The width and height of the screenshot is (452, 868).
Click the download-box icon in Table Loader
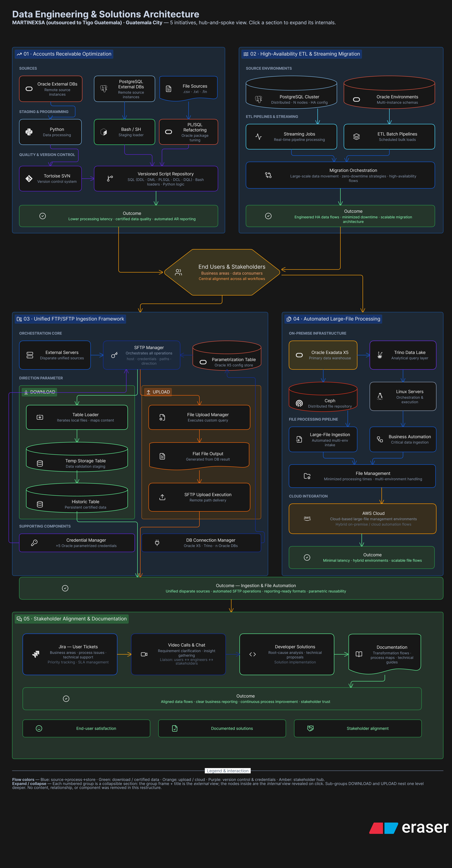point(40,417)
